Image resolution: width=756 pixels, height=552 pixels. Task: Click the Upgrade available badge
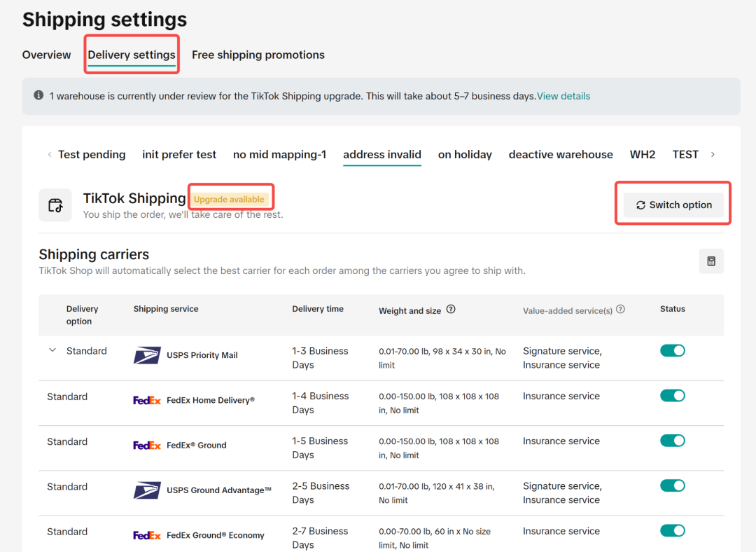pyautogui.click(x=229, y=199)
